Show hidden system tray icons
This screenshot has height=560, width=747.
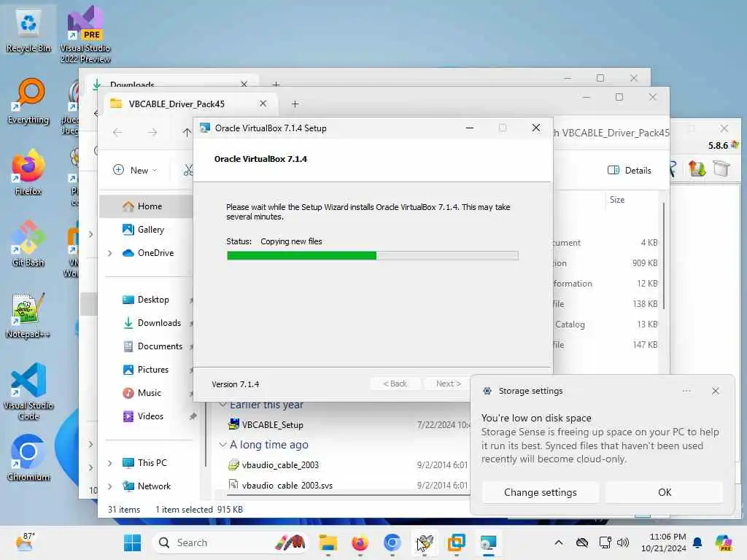click(x=559, y=542)
